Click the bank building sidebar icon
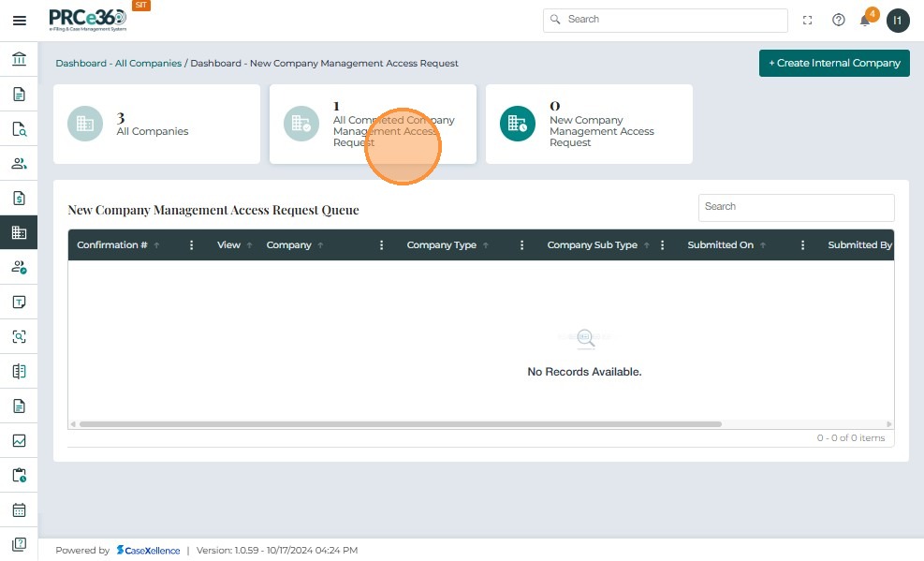The width and height of the screenshot is (924, 561). click(19, 60)
